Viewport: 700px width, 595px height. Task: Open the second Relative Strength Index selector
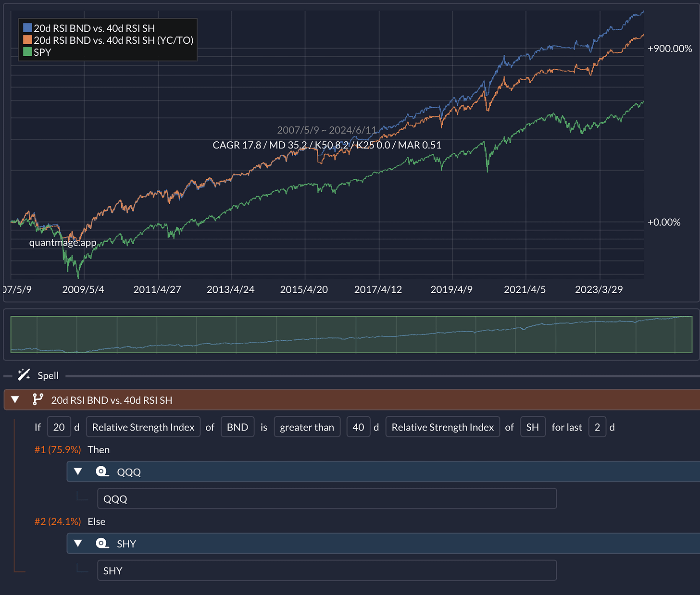443,427
